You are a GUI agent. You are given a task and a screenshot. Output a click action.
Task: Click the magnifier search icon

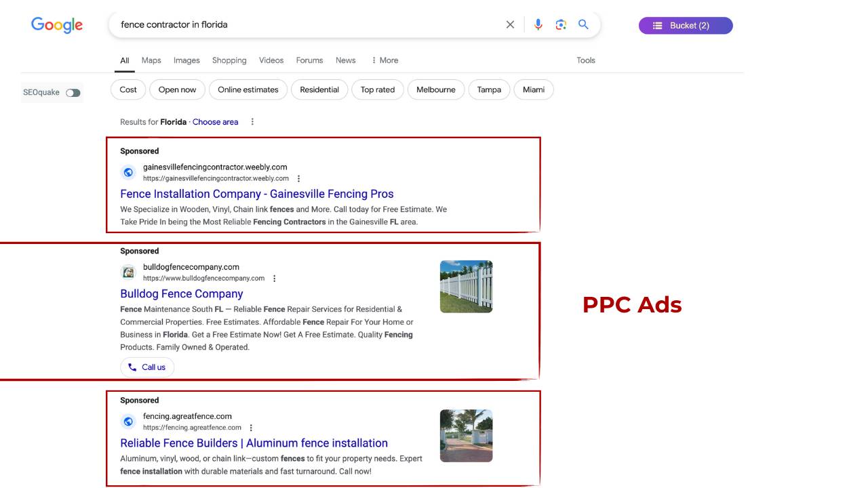pos(583,24)
